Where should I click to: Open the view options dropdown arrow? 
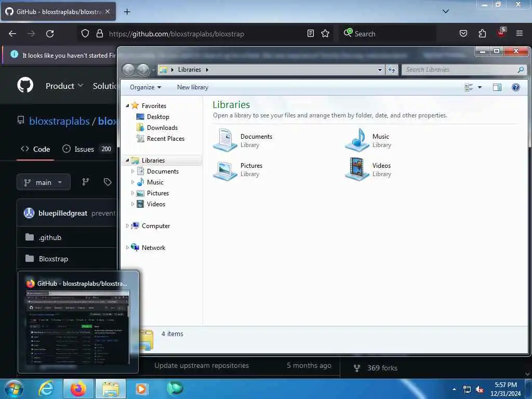[480, 87]
